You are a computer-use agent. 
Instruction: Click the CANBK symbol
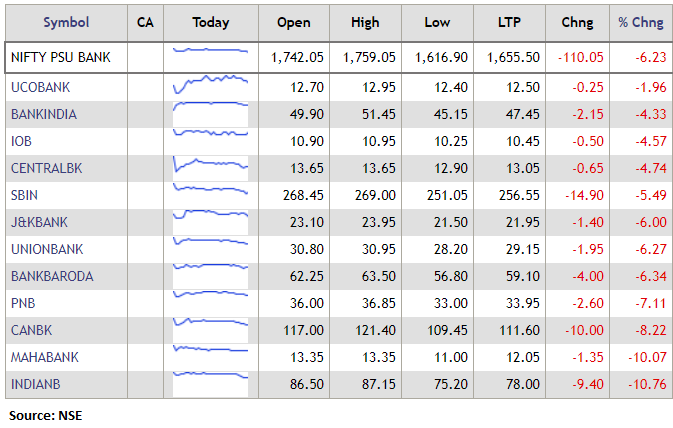29,330
